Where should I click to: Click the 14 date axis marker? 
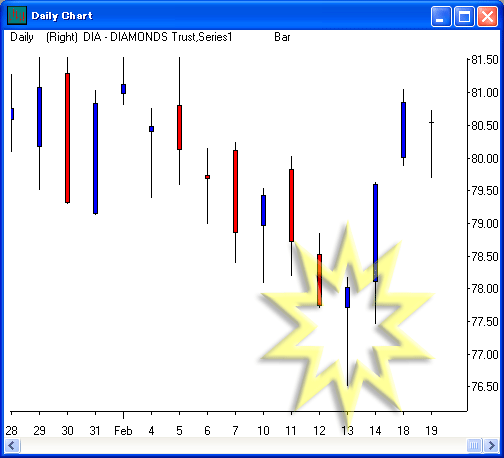(x=375, y=431)
